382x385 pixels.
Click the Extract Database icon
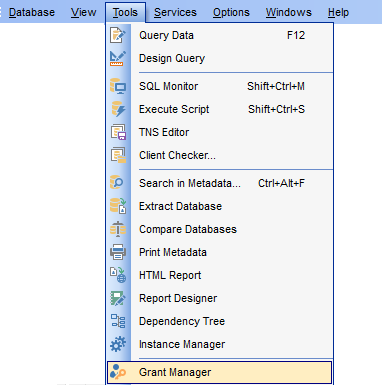coord(118,206)
